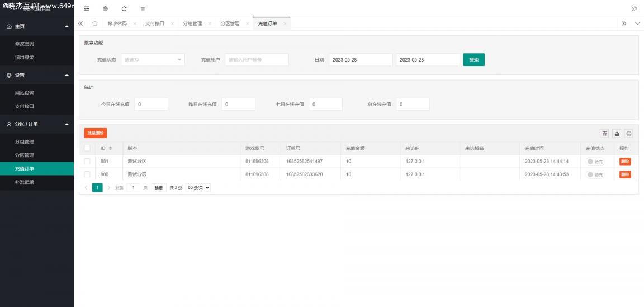The width and height of the screenshot is (644, 307).
Task: Close the 修改密码 tab
Action: click(135, 24)
